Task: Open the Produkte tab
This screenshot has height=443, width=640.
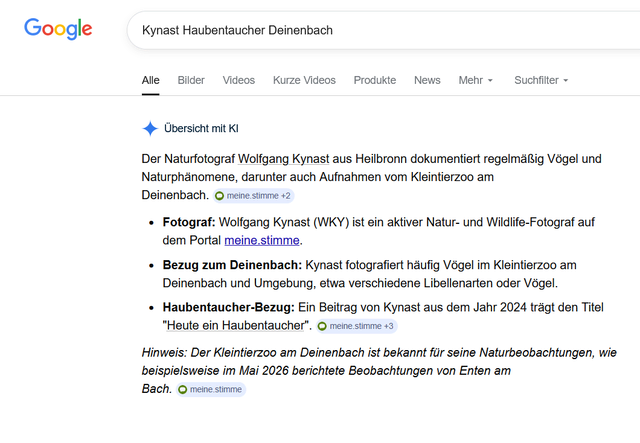Action: (x=375, y=80)
